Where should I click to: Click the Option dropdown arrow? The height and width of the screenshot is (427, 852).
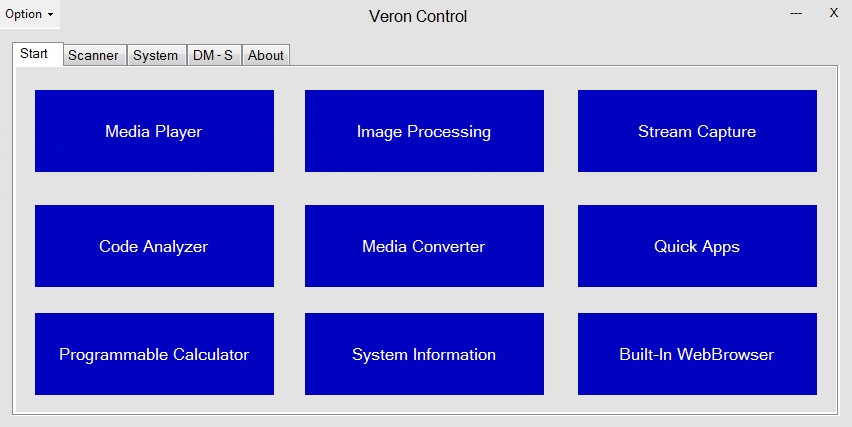coord(51,15)
